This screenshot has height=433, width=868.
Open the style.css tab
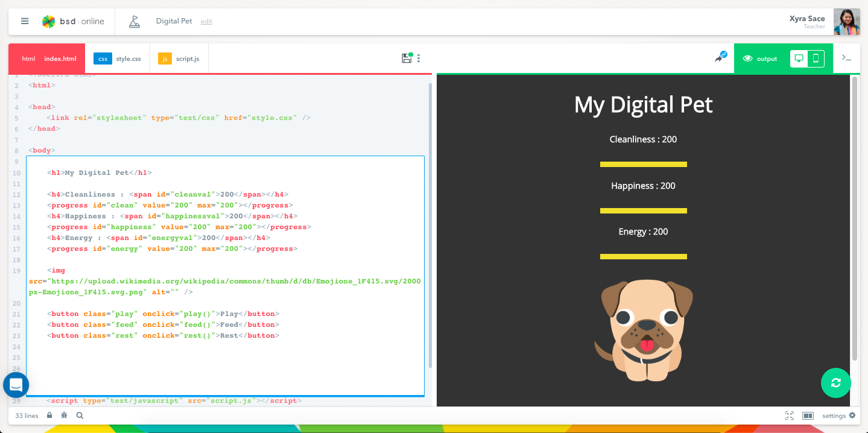coord(118,58)
